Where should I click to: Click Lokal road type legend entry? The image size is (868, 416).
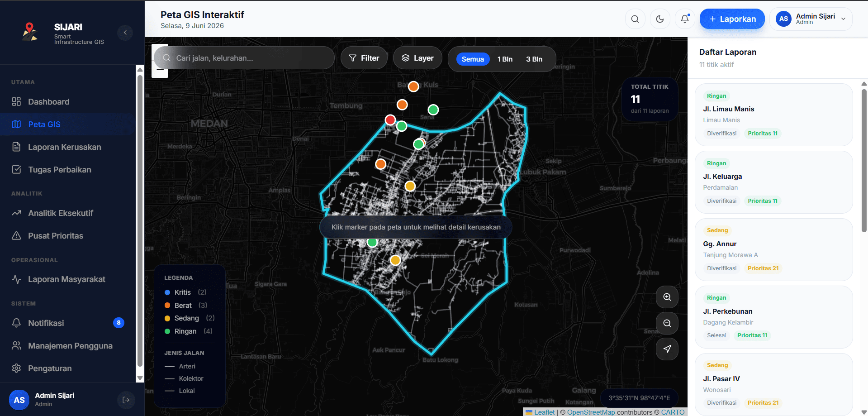pos(180,391)
